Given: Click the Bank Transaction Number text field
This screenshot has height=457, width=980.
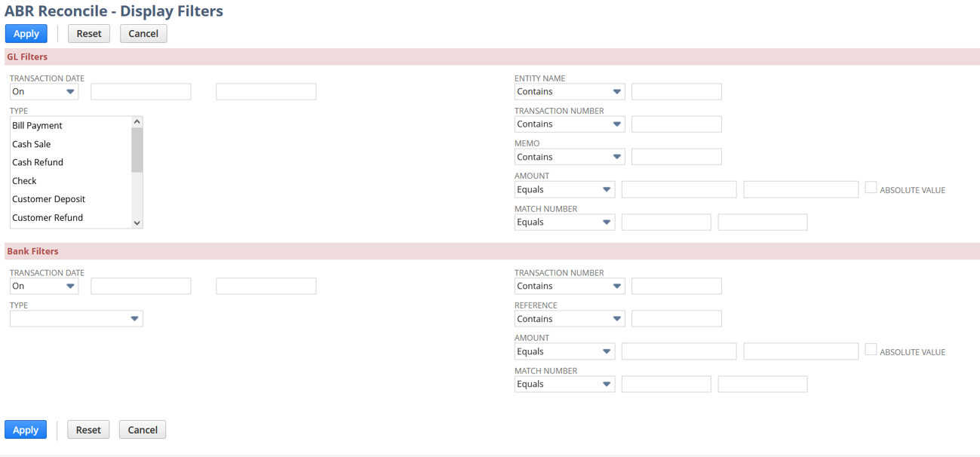Looking at the screenshot, I should (x=676, y=287).
